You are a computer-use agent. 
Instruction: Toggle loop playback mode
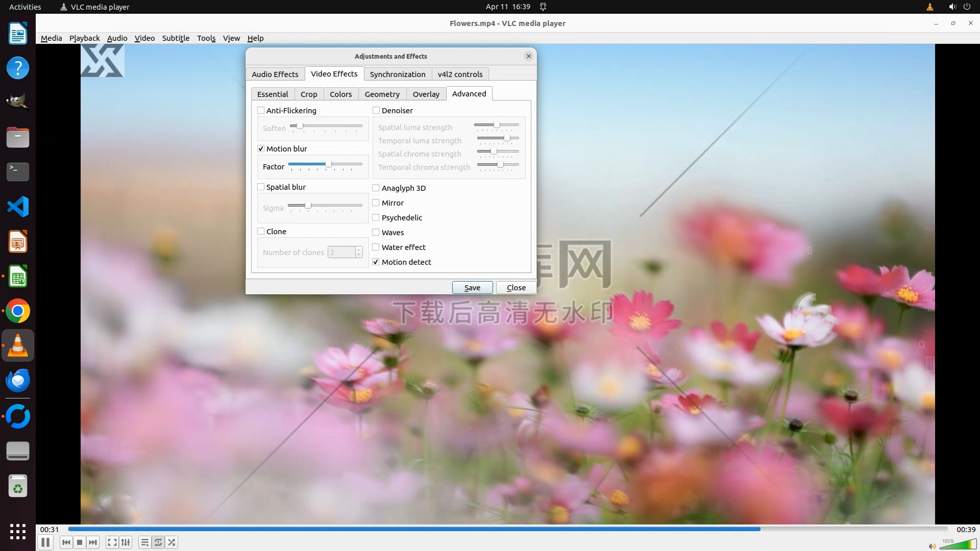158,542
